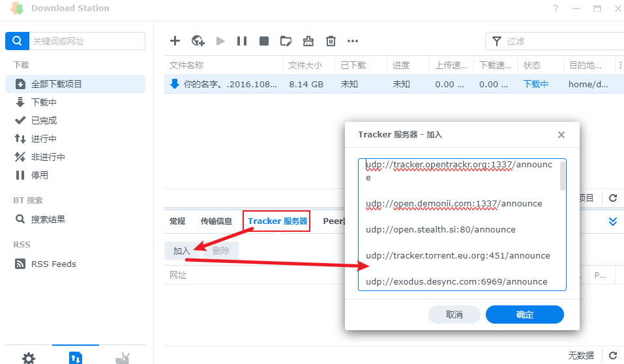This screenshot has height=364, width=624.
Task: Click the resume play toolbar icon
Action: (220, 41)
